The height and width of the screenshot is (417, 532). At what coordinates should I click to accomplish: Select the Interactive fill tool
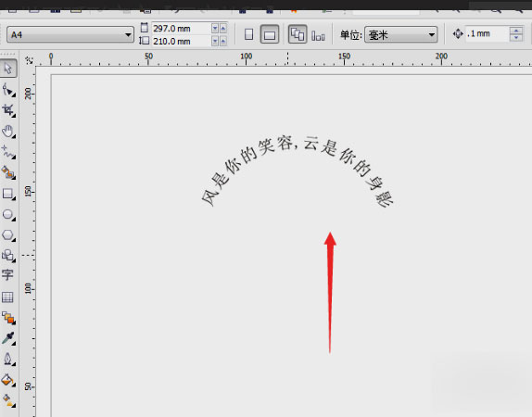point(8,400)
